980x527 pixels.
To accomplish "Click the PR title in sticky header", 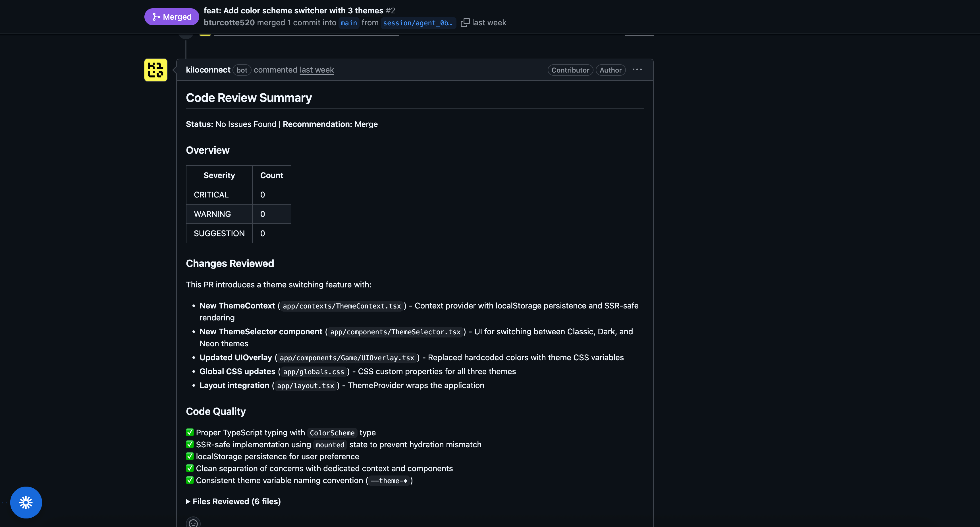I will pos(293,11).
